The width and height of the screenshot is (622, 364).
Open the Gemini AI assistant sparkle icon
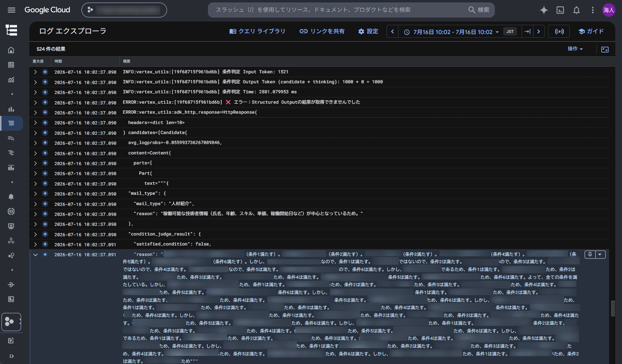(x=544, y=10)
